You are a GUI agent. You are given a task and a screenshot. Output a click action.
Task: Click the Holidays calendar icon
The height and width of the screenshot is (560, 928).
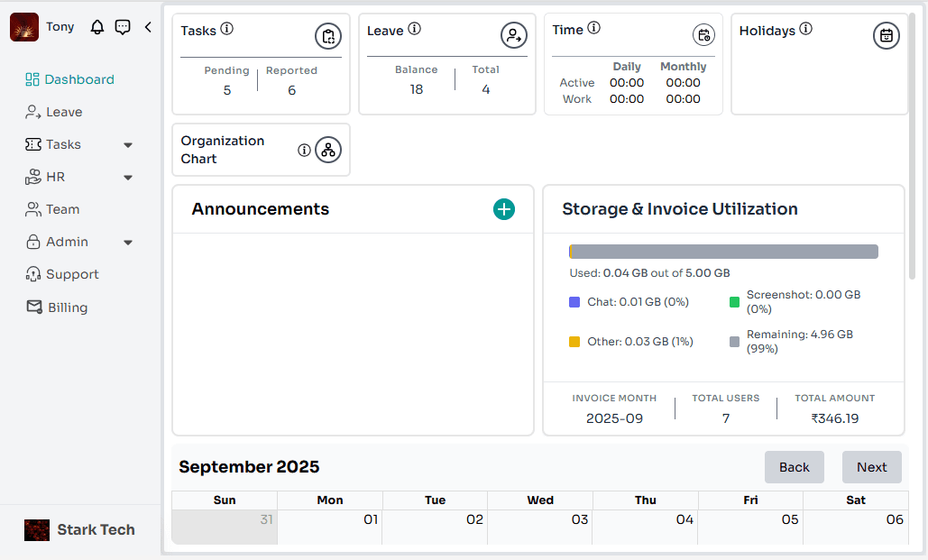pos(887,35)
